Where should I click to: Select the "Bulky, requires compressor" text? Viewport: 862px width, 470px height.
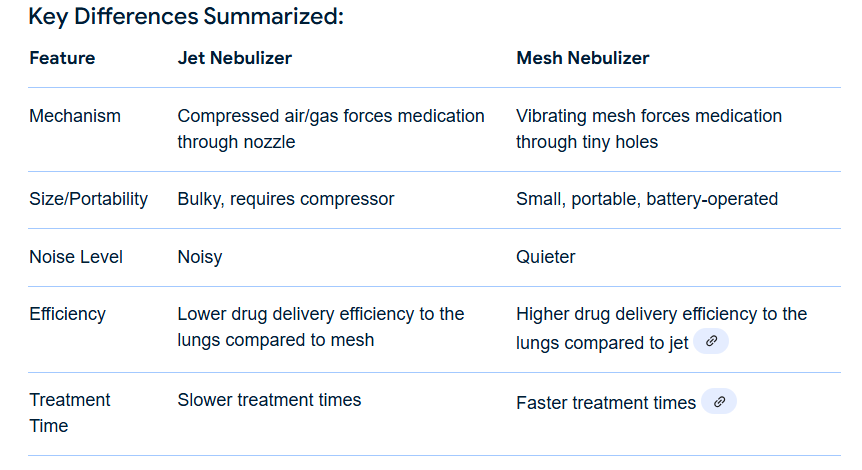click(286, 199)
